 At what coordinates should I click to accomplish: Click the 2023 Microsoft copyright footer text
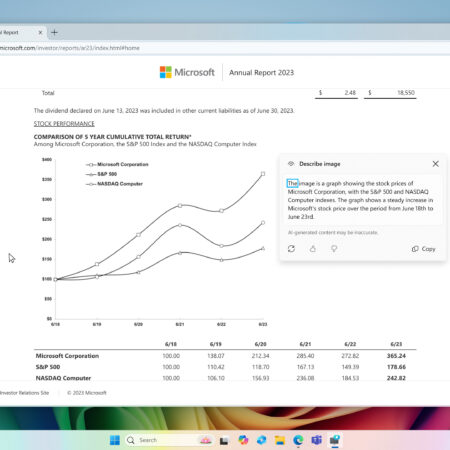[x=87, y=393]
